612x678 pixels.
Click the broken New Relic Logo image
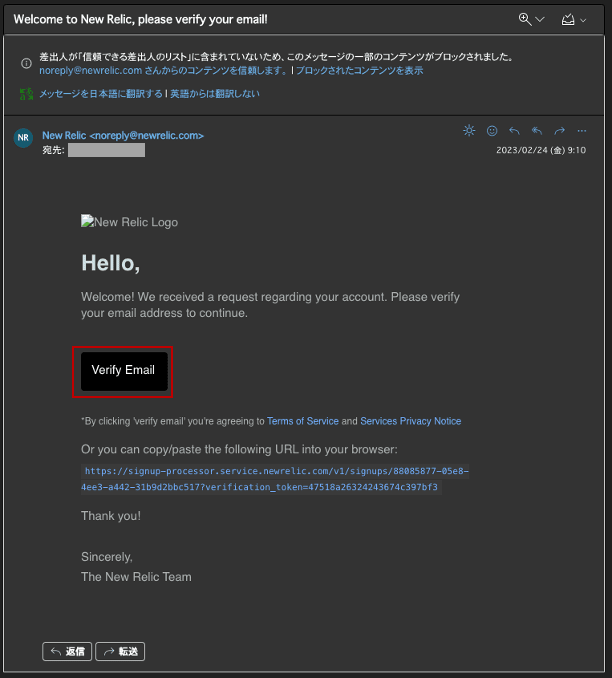129,222
